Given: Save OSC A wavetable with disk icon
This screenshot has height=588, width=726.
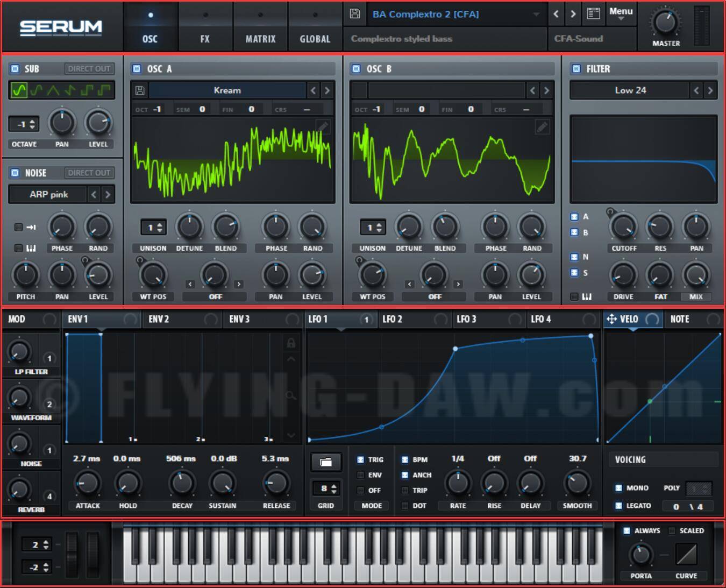Looking at the screenshot, I should [x=140, y=90].
